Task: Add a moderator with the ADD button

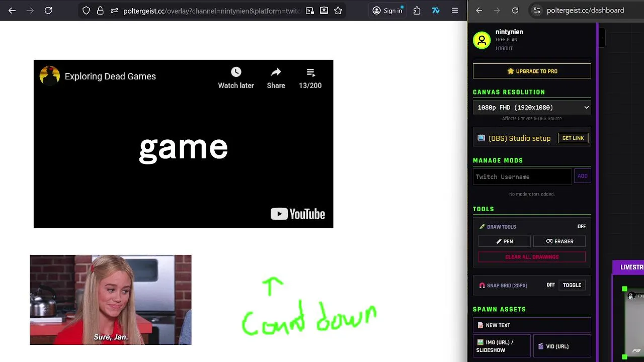Action: (x=582, y=176)
